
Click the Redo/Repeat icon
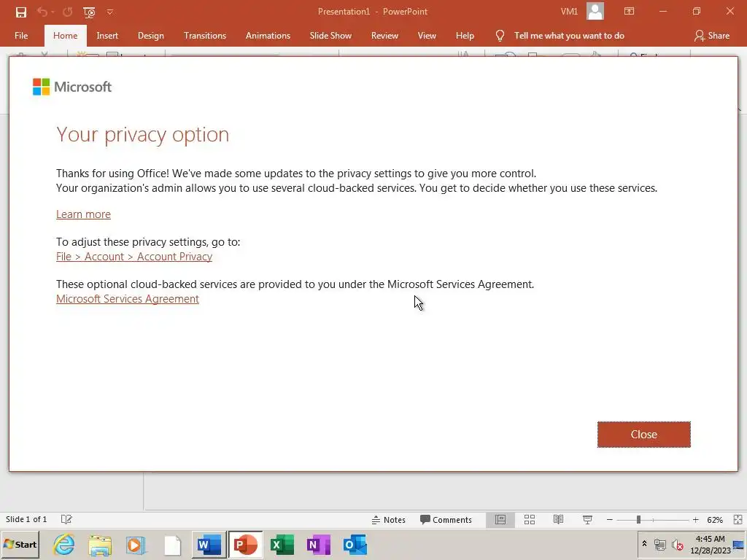coord(67,12)
